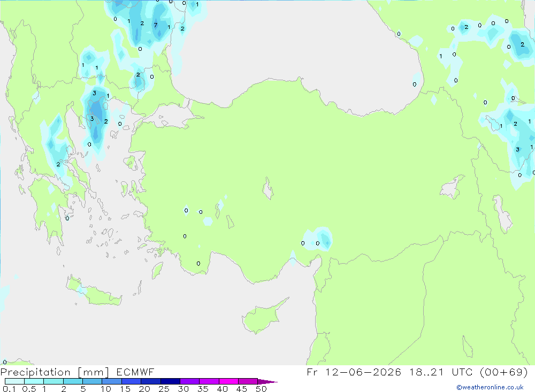The height and width of the screenshot is (392, 535).
Task: Select the 2–5 mm legend color swatch
Action: (x=73, y=381)
